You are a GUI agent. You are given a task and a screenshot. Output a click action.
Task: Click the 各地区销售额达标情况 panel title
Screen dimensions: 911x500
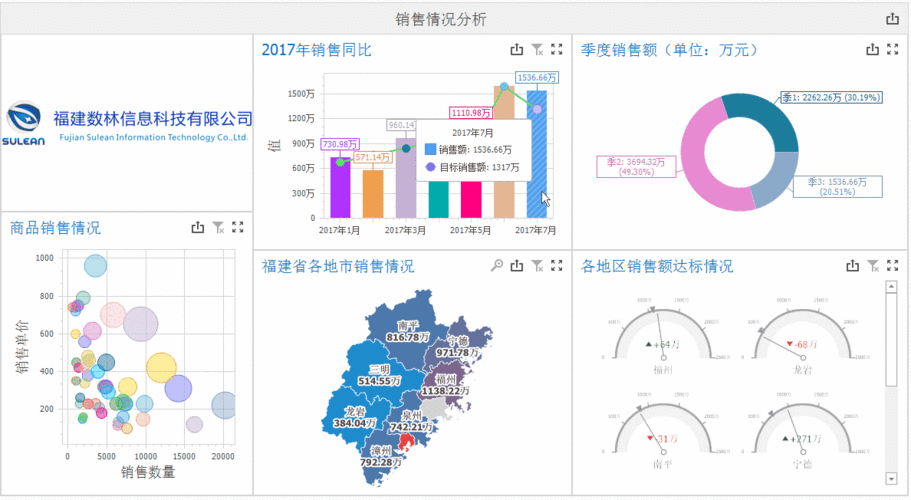click(657, 266)
